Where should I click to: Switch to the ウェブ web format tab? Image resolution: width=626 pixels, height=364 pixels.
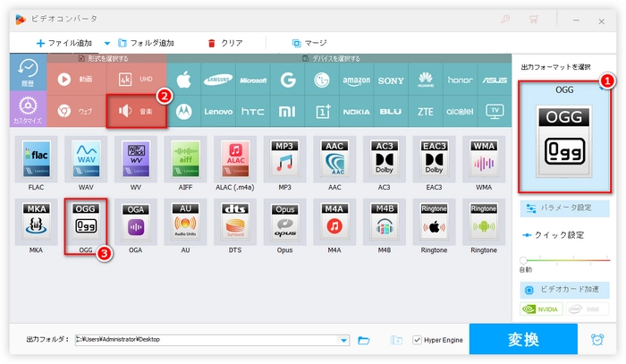coord(77,111)
